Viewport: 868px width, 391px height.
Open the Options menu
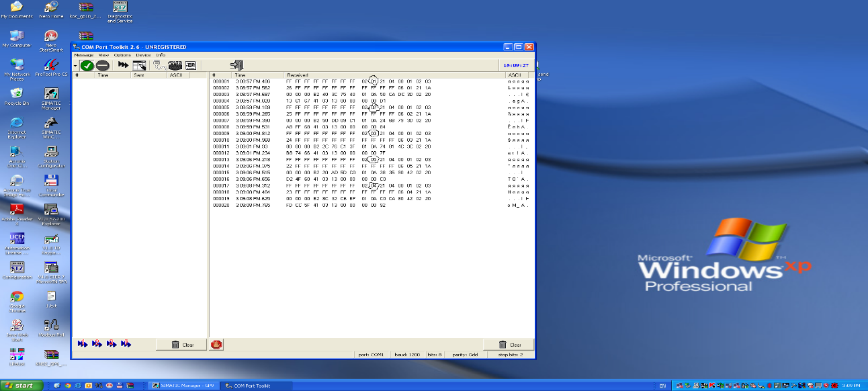[x=122, y=54]
